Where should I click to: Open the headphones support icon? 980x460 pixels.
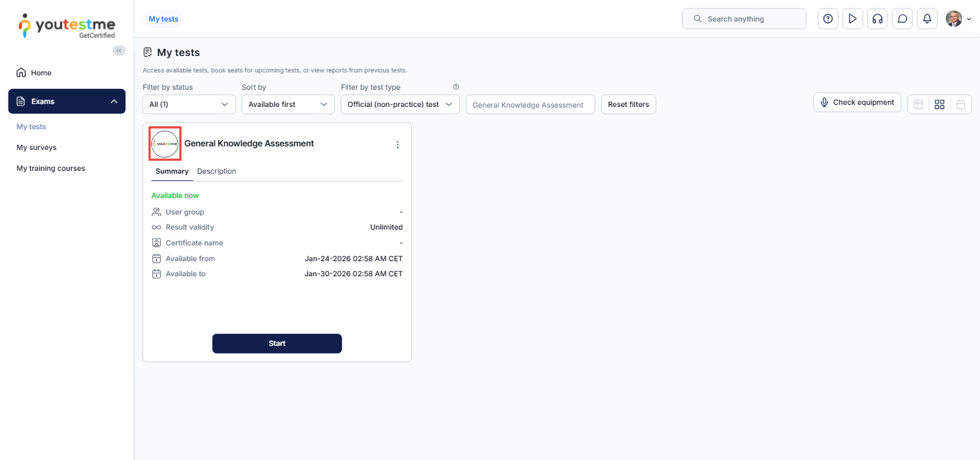tap(877, 19)
